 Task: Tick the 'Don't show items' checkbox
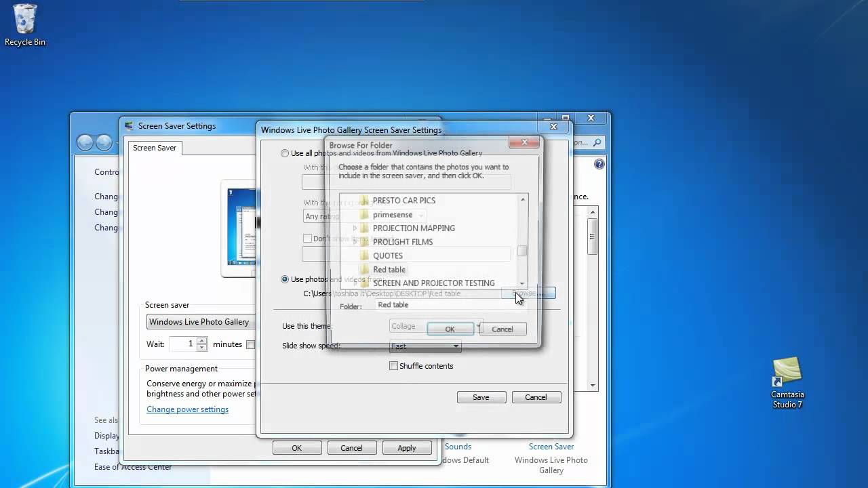click(x=307, y=239)
